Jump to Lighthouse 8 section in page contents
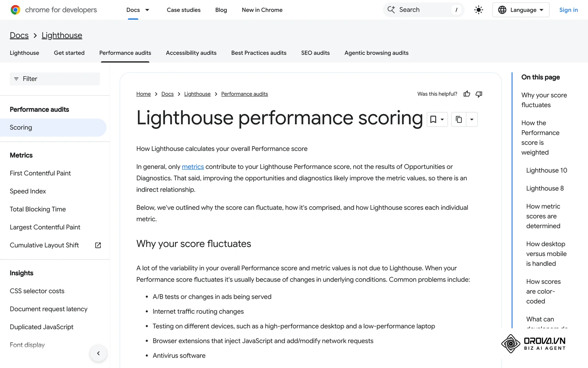Viewport: 588px width, 368px height. 545,188
